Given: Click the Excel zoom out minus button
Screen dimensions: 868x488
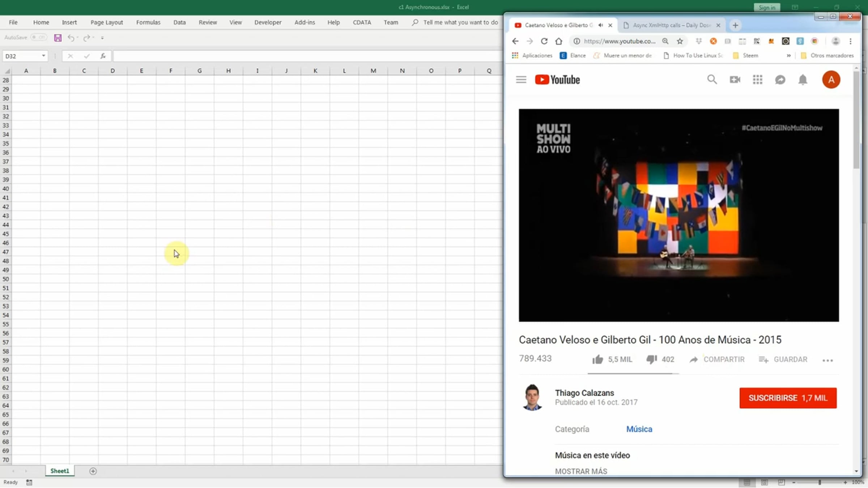Looking at the screenshot, I should pos(793,482).
